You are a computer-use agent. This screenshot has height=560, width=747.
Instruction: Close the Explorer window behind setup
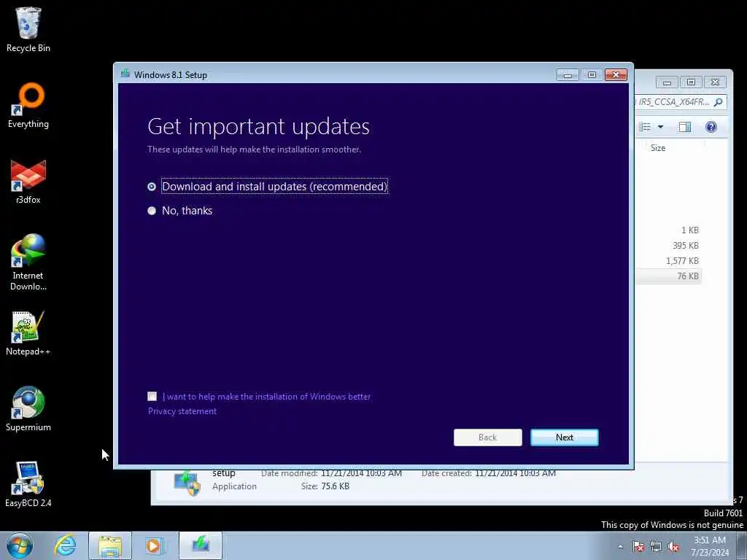[x=715, y=82]
